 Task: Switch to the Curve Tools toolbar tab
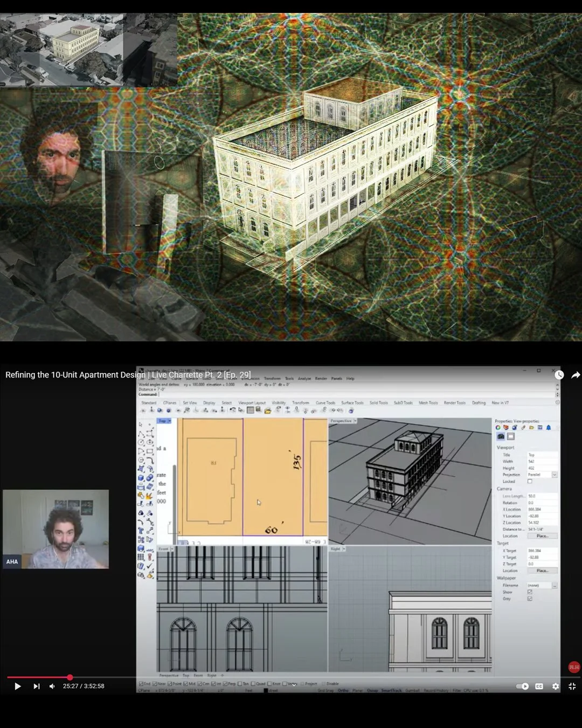coord(325,403)
